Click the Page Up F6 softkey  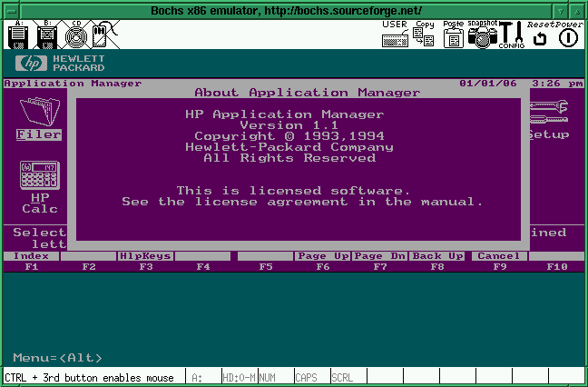pyautogui.click(x=323, y=256)
